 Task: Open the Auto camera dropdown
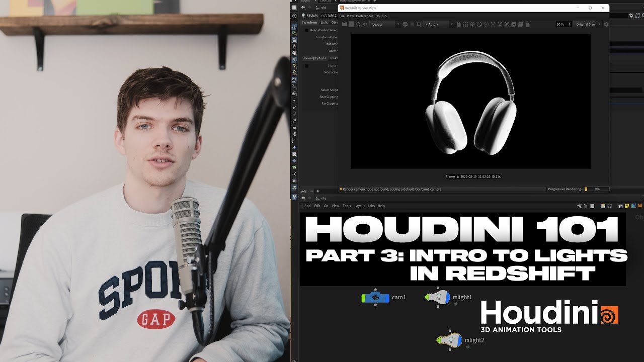pos(439,24)
